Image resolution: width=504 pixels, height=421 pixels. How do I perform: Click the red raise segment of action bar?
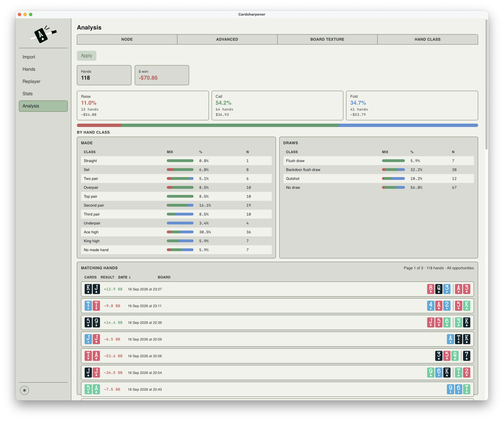pos(99,125)
